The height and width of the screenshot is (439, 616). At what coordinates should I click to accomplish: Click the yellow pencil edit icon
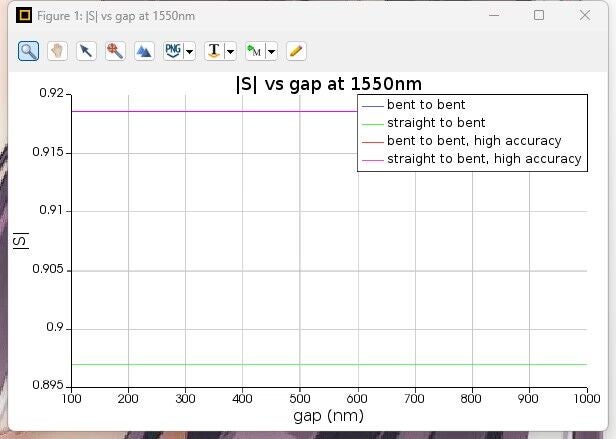(x=296, y=51)
